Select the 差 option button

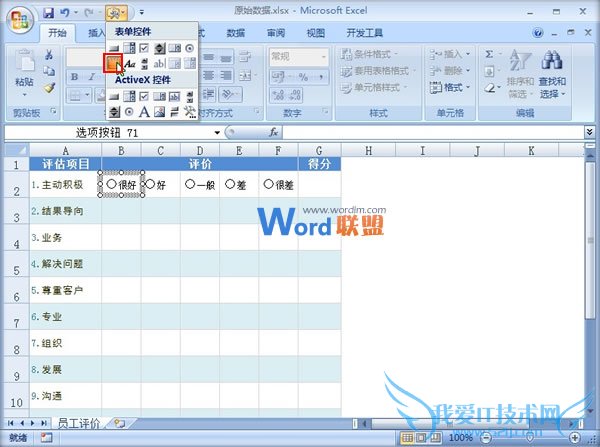[x=230, y=184]
